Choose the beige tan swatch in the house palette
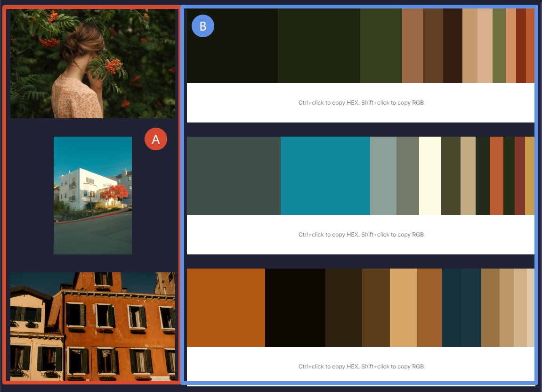The image size is (542, 392). [468, 176]
